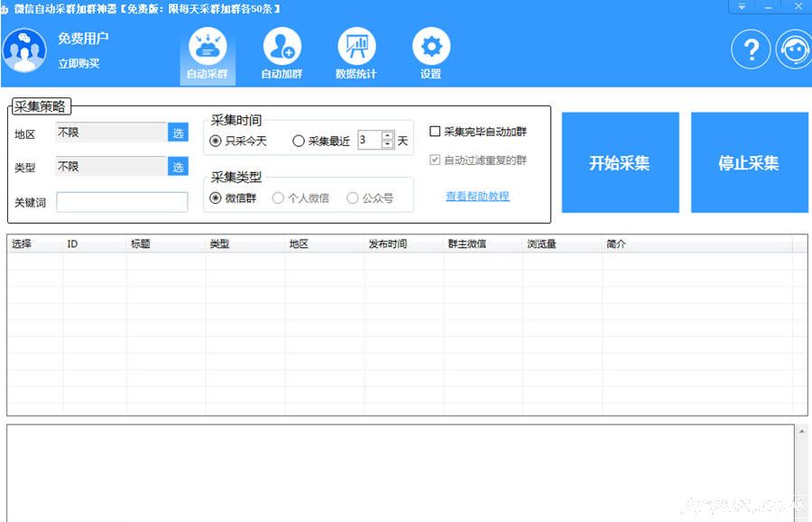Open the 自动采群 tool
Screen dimensions: 812x522
208,55
